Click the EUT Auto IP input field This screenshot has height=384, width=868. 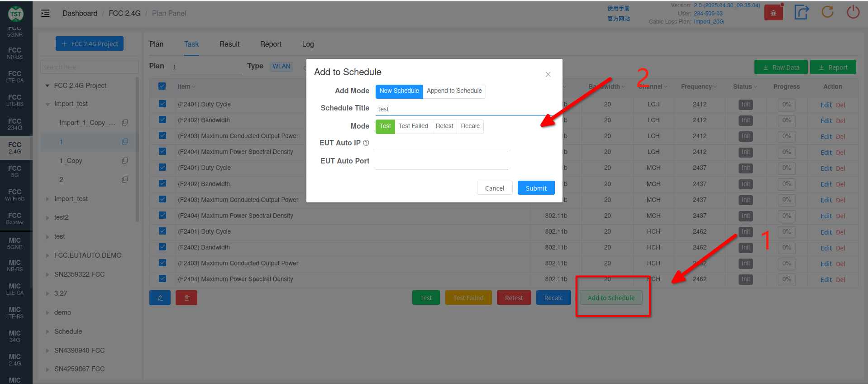click(441, 144)
